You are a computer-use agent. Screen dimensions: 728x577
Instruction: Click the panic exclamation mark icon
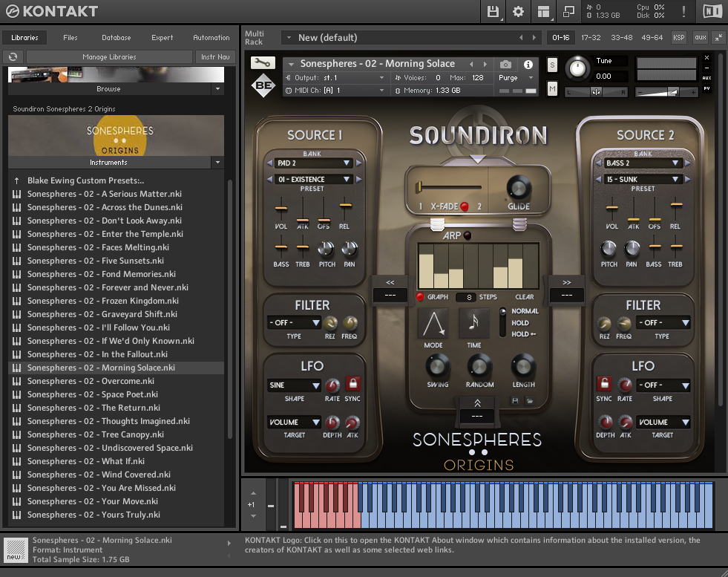coord(684,11)
